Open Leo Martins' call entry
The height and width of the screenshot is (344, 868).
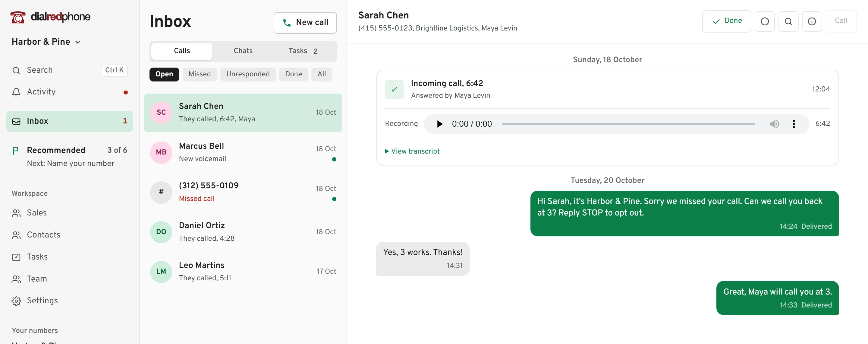click(243, 272)
